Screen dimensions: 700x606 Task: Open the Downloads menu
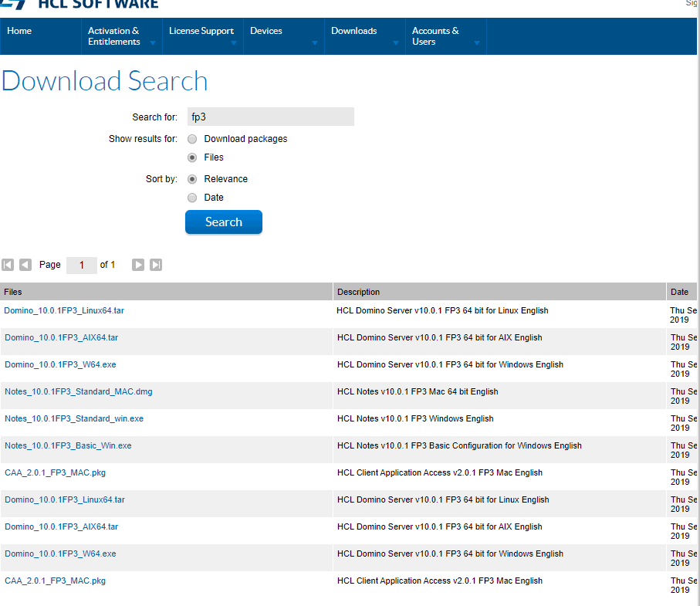pos(365,36)
